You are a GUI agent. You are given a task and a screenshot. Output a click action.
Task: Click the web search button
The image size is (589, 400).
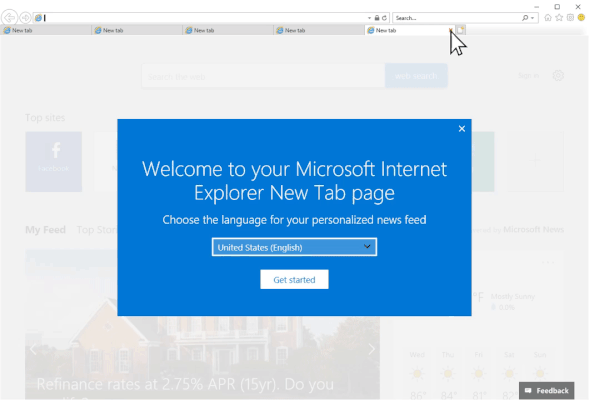pyautogui.click(x=416, y=76)
